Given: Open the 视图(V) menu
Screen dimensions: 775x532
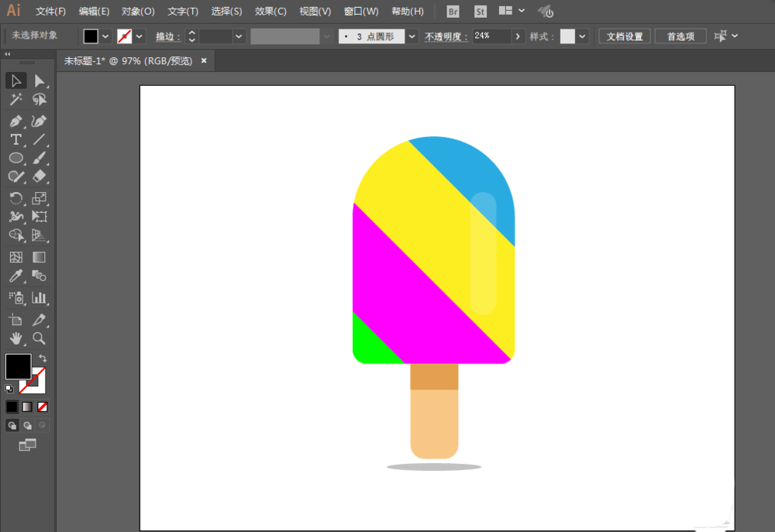Looking at the screenshot, I should [x=315, y=11].
